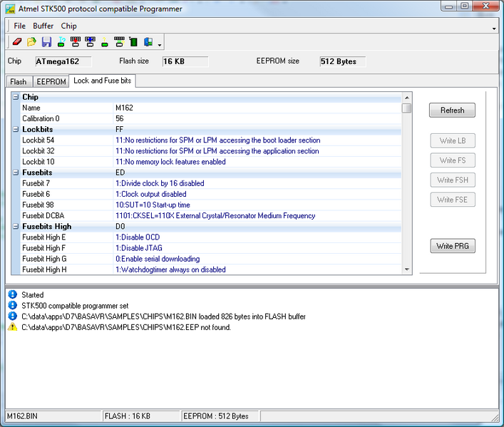This screenshot has width=504, height=427.
Task: Click the Refresh button
Action: pyautogui.click(x=452, y=110)
